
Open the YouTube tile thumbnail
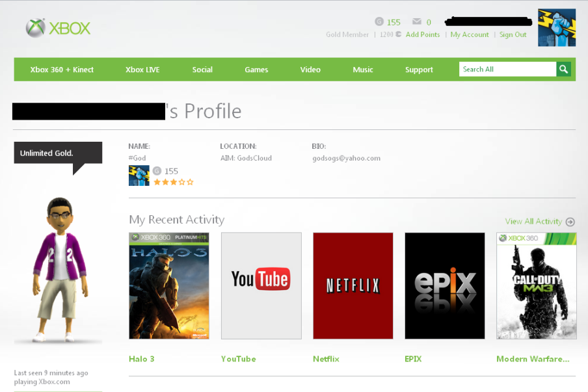coord(261,285)
